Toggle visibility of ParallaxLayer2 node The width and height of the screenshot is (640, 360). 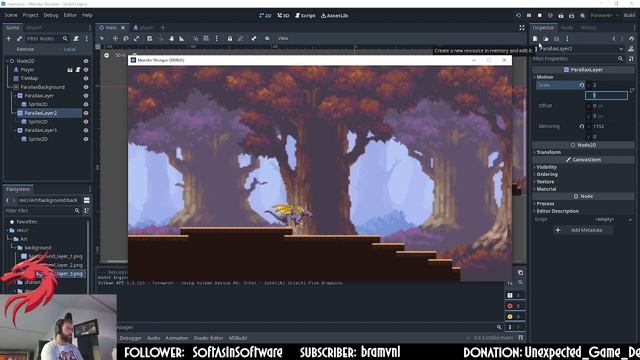pos(86,113)
